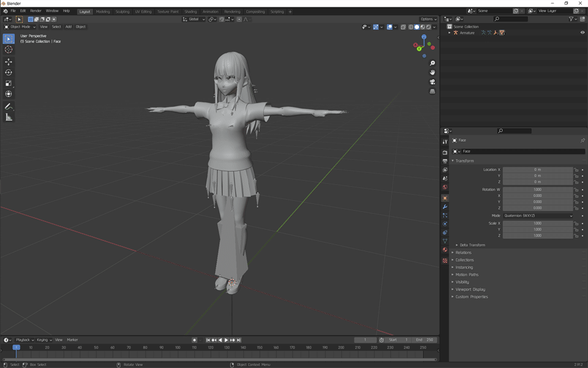The image size is (588, 368).
Task: Select the Scale tool
Action: (x=9, y=83)
